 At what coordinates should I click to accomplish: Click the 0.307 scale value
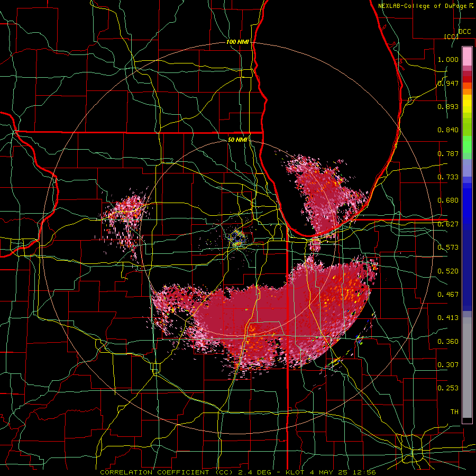[x=448, y=365]
